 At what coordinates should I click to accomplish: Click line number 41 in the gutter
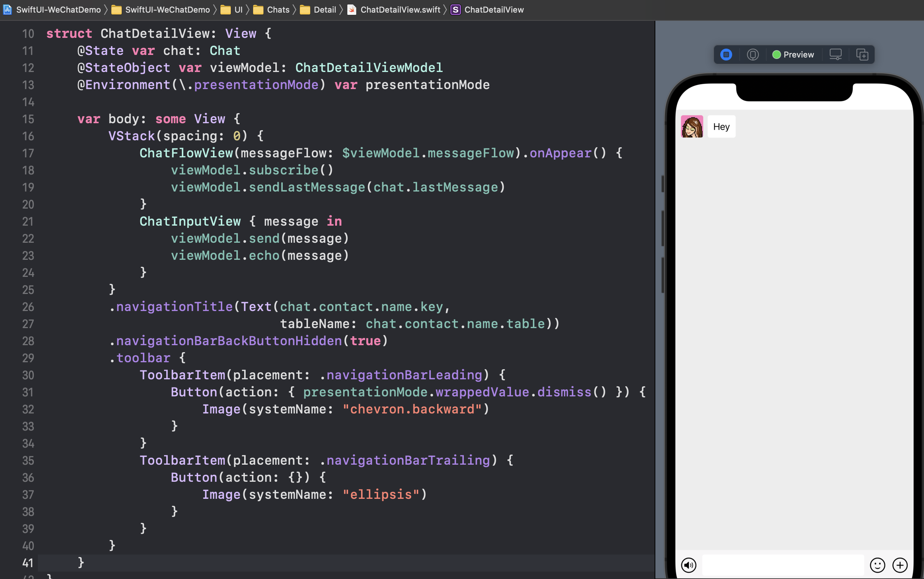28,563
